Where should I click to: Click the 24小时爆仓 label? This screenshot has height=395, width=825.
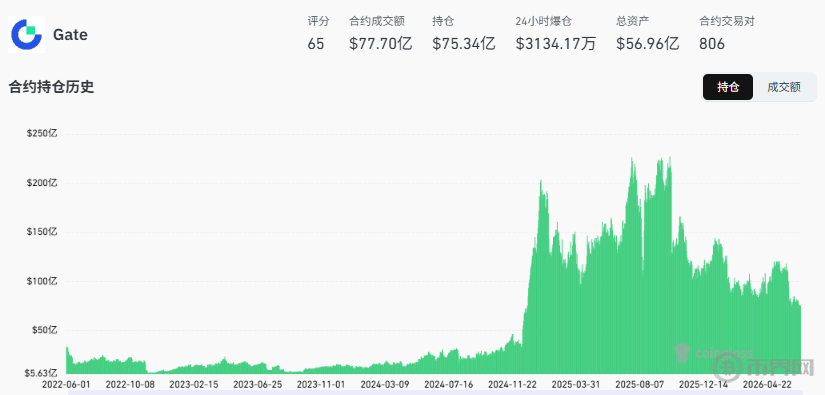click(x=544, y=22)
